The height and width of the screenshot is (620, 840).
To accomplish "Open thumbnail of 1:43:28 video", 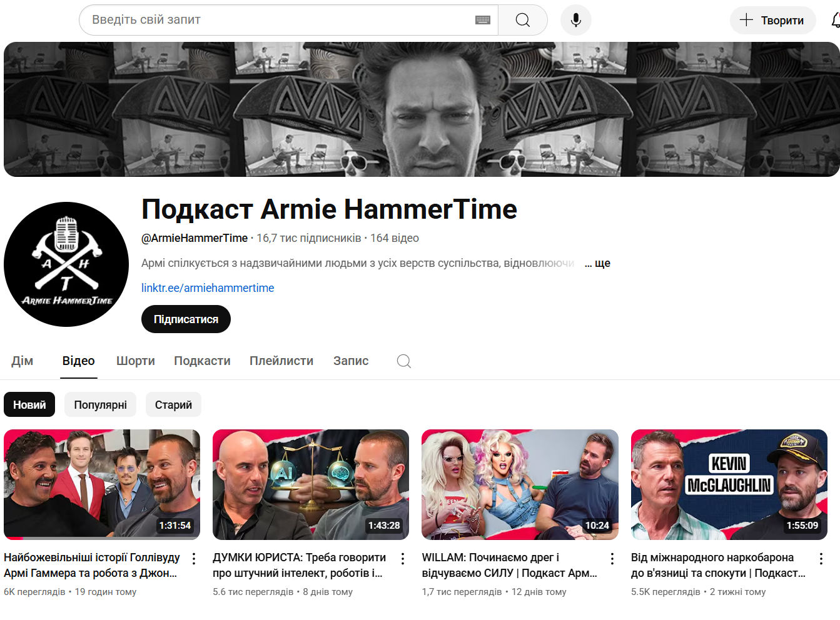I will (x=311, y=485).
